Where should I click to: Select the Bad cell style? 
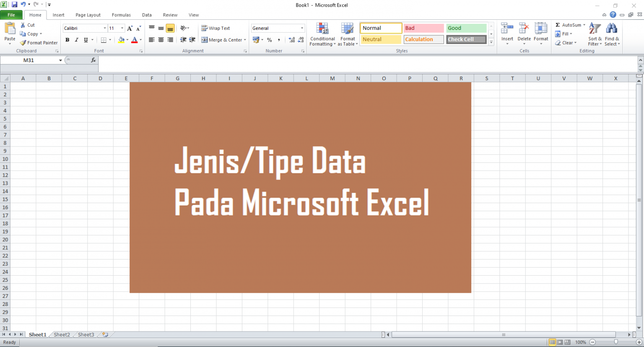click(x=423, y=28)
